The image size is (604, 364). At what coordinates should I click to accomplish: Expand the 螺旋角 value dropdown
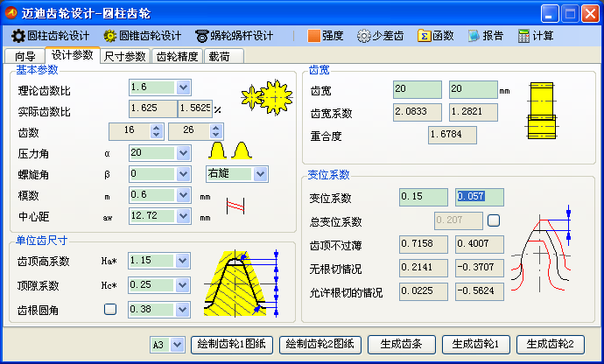pyautogui.click(x=183, y=174)
